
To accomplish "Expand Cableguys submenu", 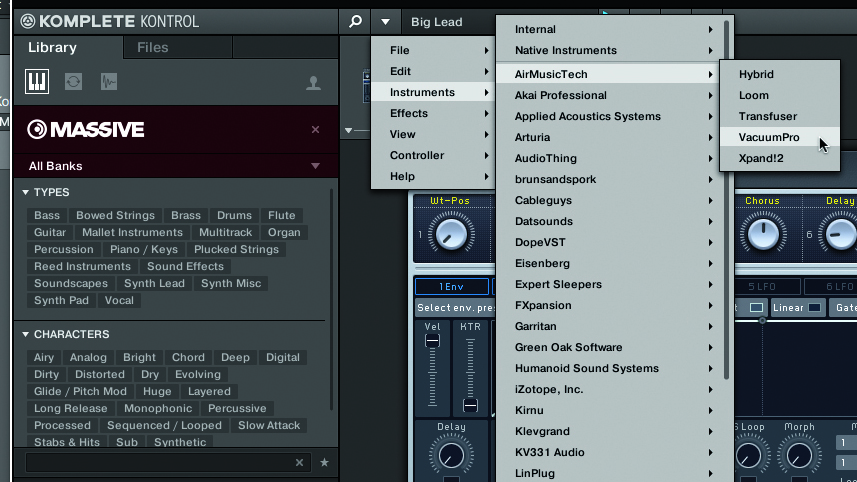I will pyautogui.click(x=611, y=200).
